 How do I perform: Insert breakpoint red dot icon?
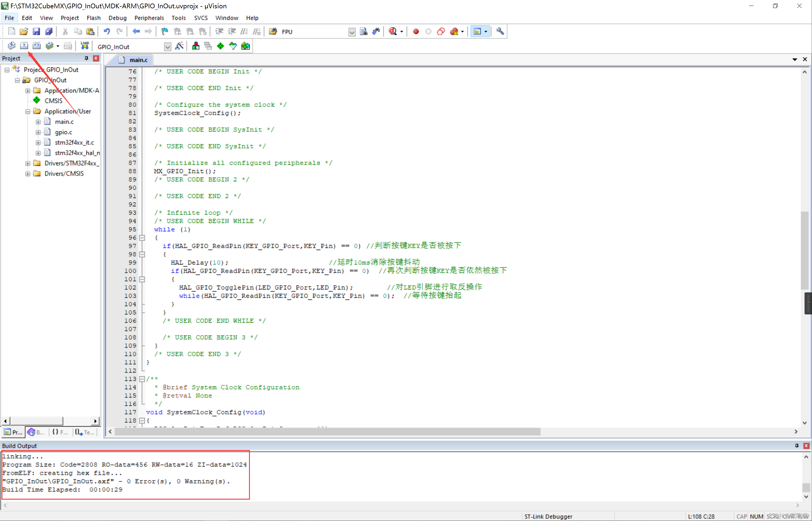416,31
